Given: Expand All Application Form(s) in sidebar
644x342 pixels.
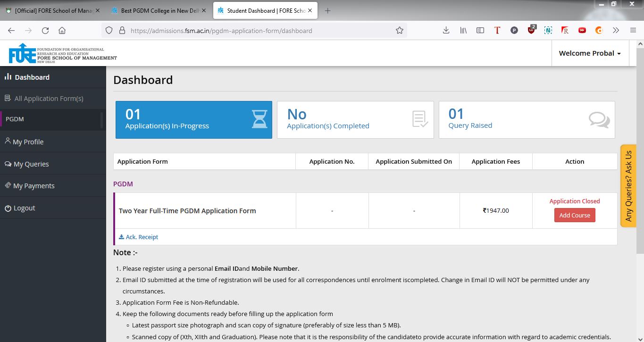Looking at the screenshot, I should pos(49,99).
